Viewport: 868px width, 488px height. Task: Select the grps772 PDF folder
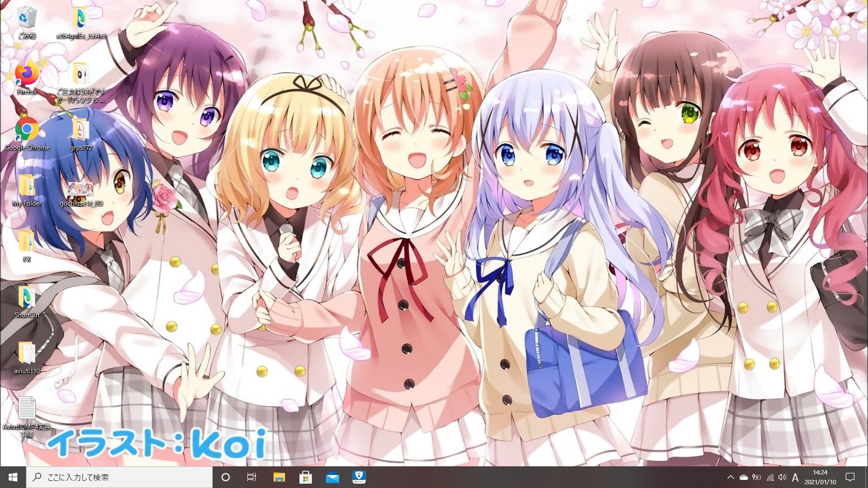coord(81,134)
